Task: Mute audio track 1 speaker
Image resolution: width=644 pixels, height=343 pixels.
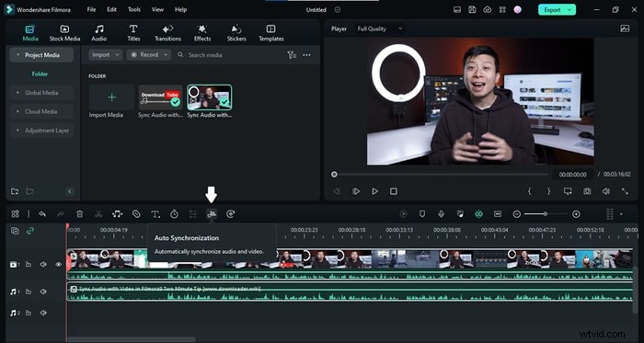Action: (43, 292)
